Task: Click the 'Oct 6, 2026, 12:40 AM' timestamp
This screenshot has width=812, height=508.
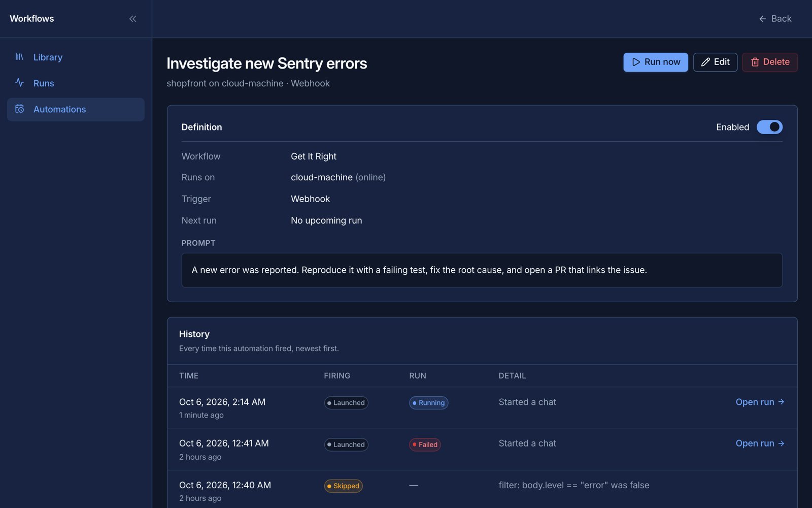Action: coord(225,485)
